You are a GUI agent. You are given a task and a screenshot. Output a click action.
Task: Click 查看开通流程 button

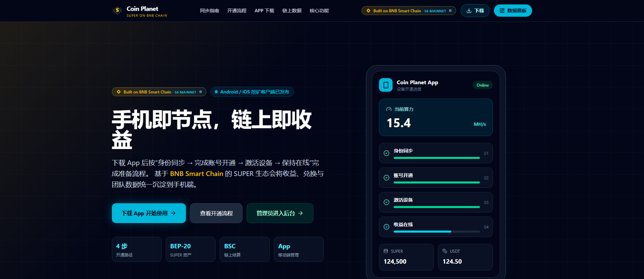216,213
